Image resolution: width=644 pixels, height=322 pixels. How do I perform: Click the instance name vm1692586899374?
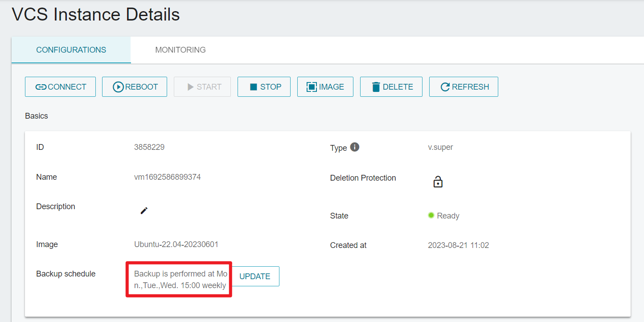click(x=168, y=177)
